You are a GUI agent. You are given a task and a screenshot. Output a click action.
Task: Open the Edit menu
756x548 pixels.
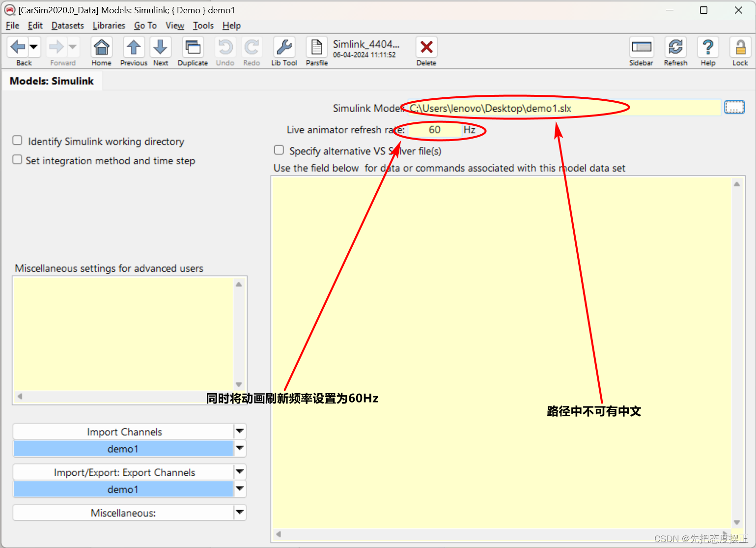click(35, 26)
